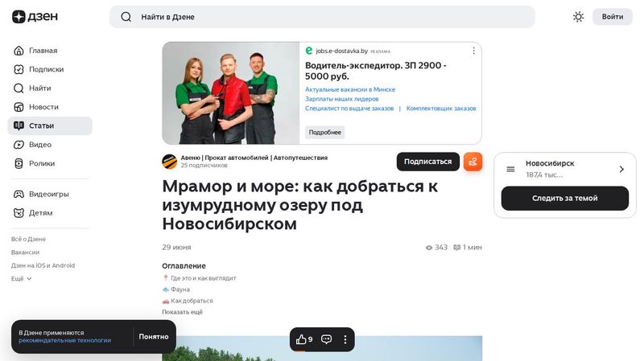Expand table of contents with Показать ещё
This screenshot has width=644, height=361.
coord(182,312)
